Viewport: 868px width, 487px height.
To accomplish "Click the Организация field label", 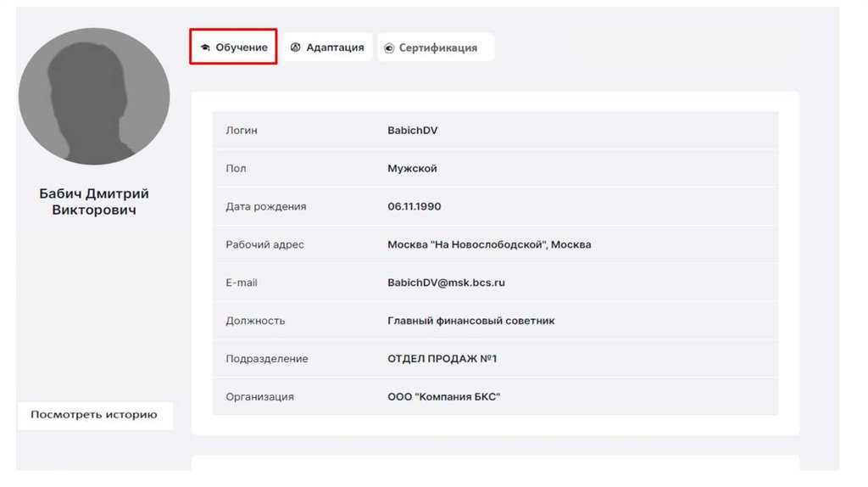I will pos(259,396).
